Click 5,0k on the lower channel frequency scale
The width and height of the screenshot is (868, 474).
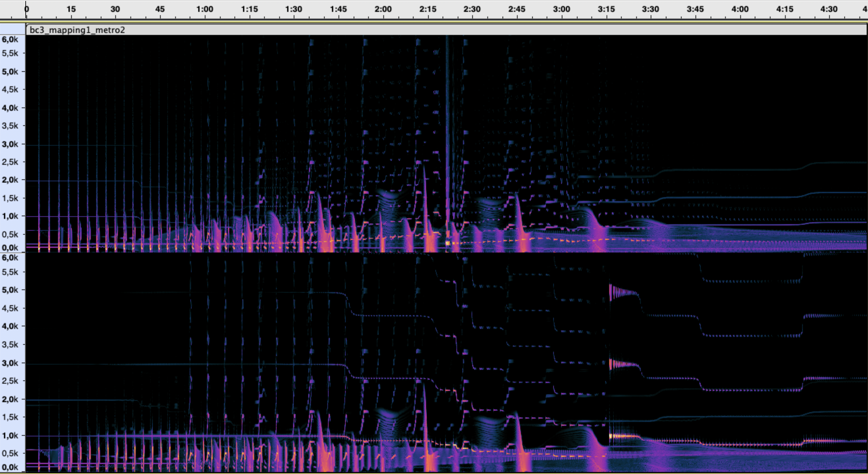click(10, 290)
